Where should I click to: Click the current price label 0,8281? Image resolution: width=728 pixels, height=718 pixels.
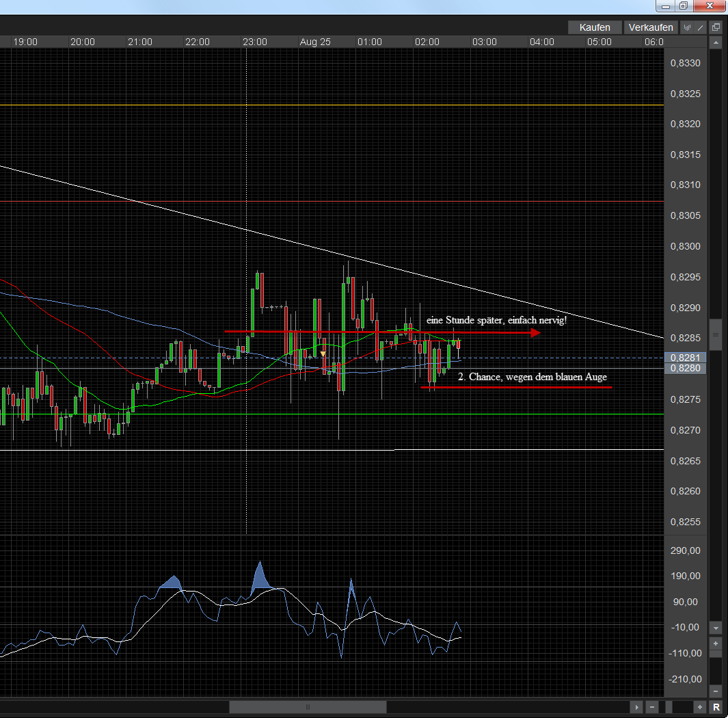(684, 358)
